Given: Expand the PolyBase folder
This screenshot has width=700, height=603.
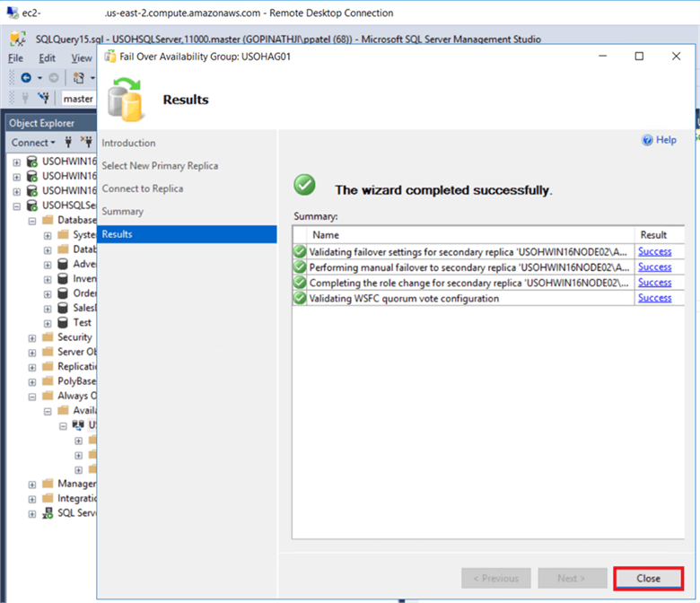Looking at the screenshot, I should click(32, 382).
